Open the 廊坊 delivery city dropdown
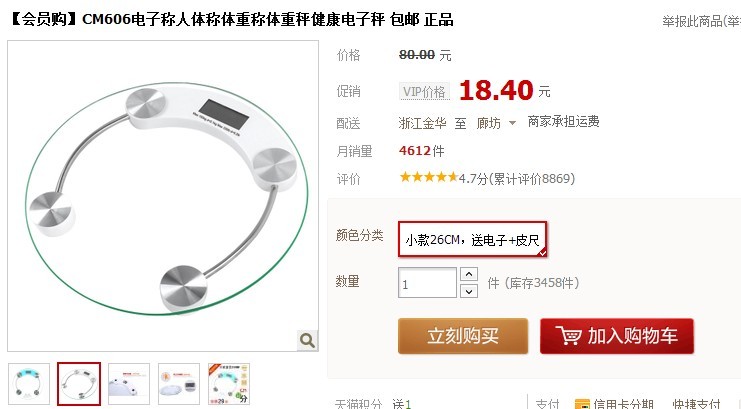The width and height of the screenshot is (741, 409). pyautogui.click(x=496, y=123)
